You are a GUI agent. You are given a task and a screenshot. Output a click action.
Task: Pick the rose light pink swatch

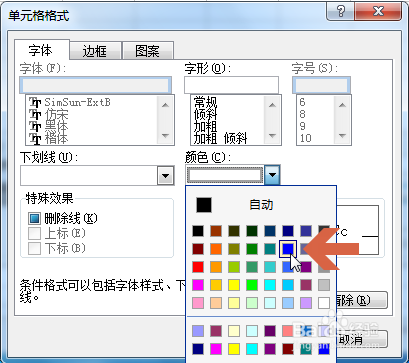tap(198, 303)
